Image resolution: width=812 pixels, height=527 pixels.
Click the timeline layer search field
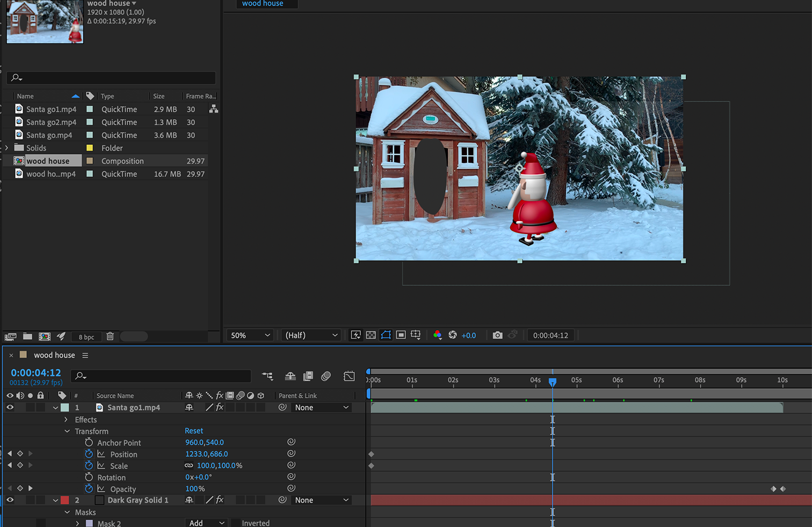point(161,376)
